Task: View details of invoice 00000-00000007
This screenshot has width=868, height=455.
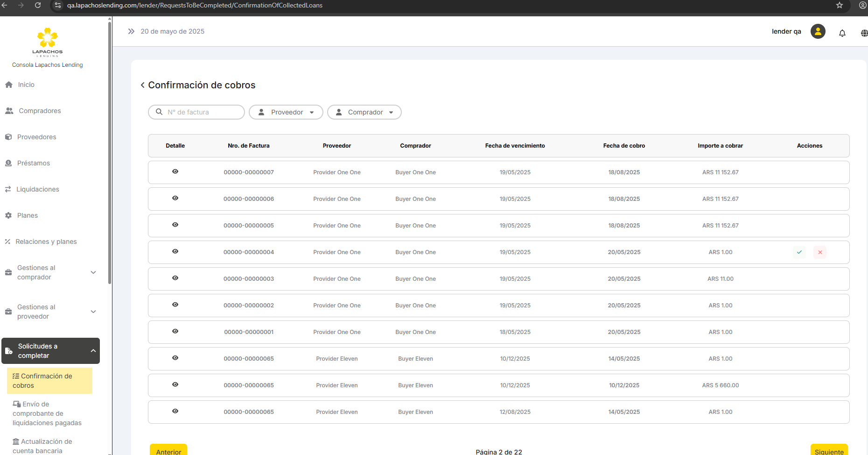Action: (175, 171)
